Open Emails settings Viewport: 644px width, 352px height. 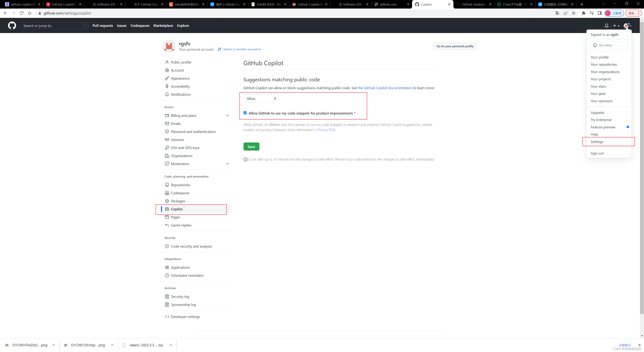tap(176, 123)
